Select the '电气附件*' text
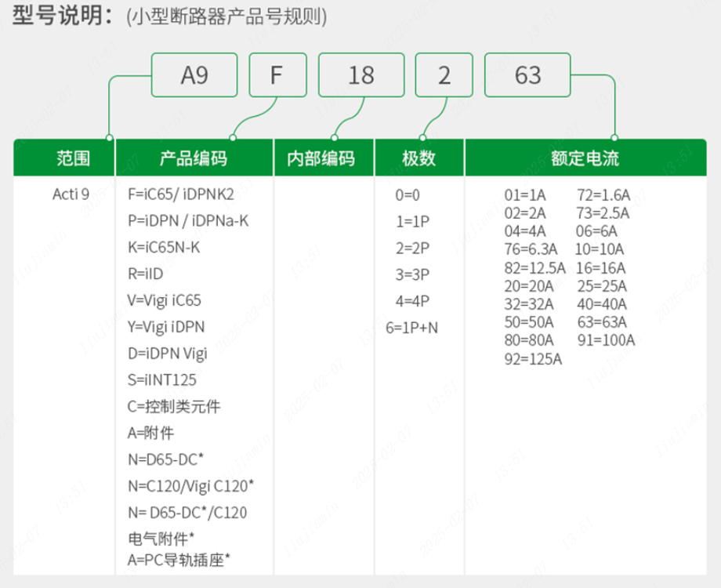The image size is (721, 588). click(161, 539)
